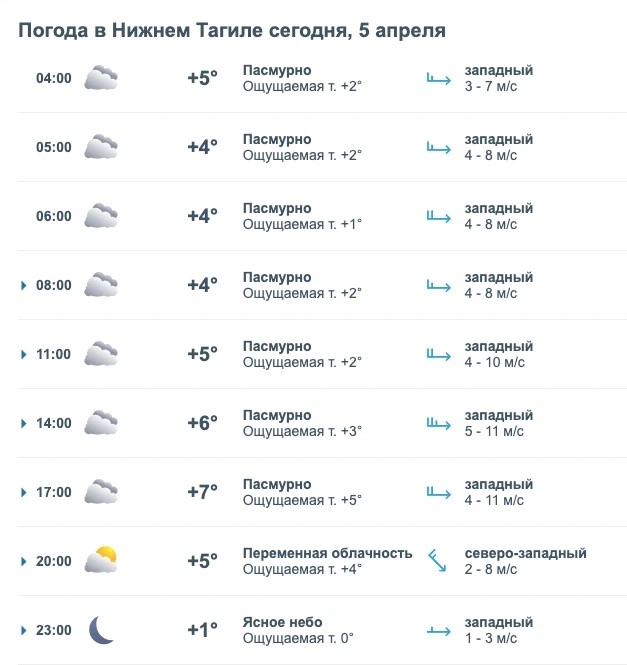Viewport: 627px width, 665px height.
Task: Click the cloudy icon for 04:00
Action: point(101,78)
